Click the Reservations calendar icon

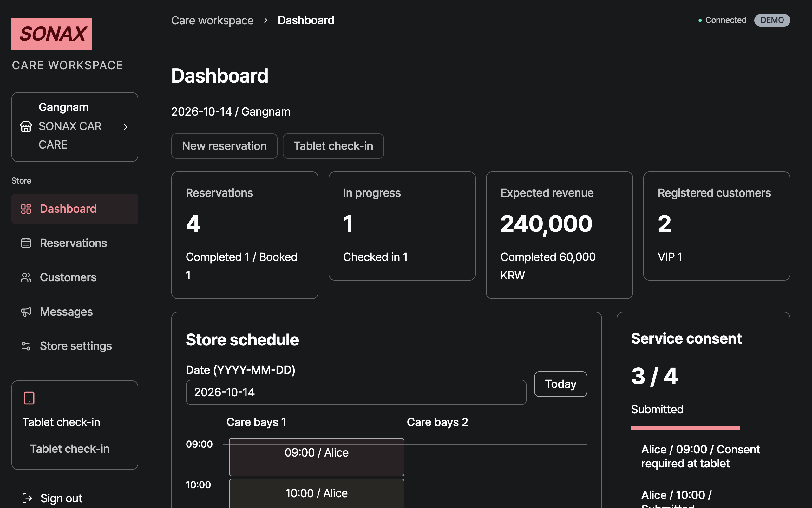point(26,243)
